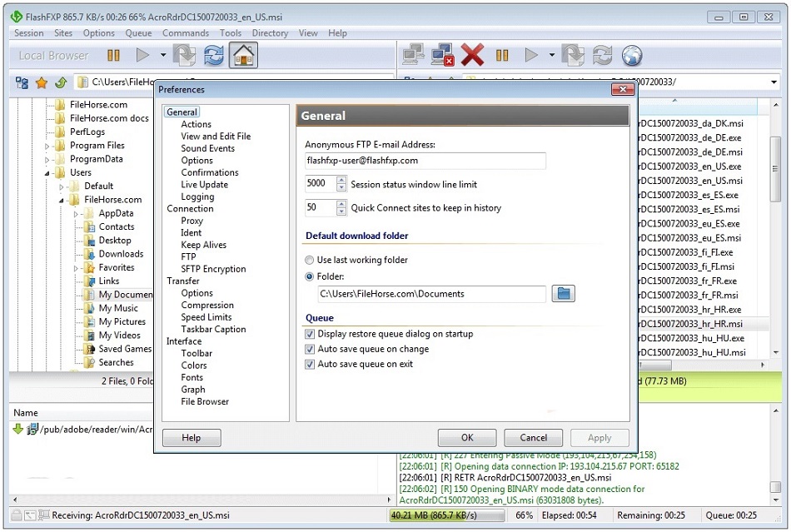Viewport: 791px width, 532px height.
Task: Click remote connect computers icon
Action: [413, 55]
